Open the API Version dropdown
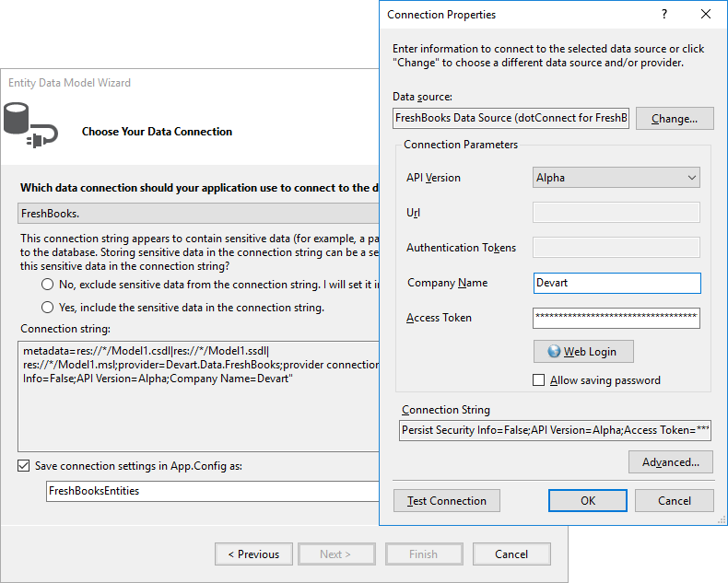728x583 pixels. 616,178
